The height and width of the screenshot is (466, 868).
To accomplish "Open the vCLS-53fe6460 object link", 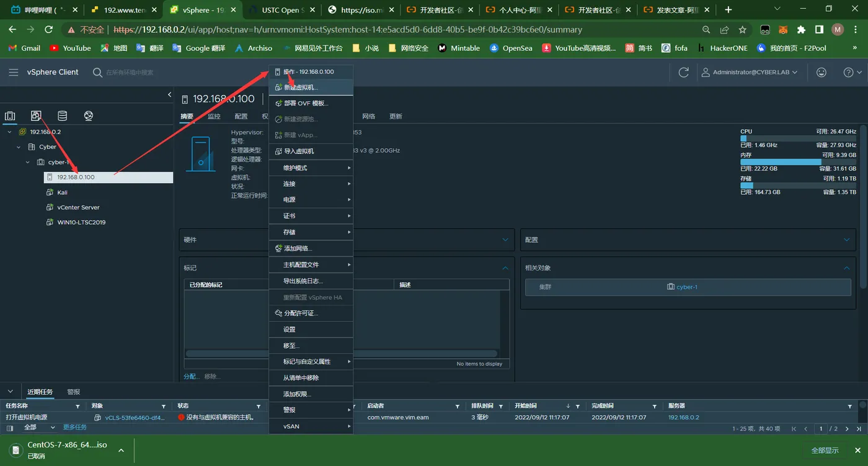I will pyautogui.click(x=135, y=418).
